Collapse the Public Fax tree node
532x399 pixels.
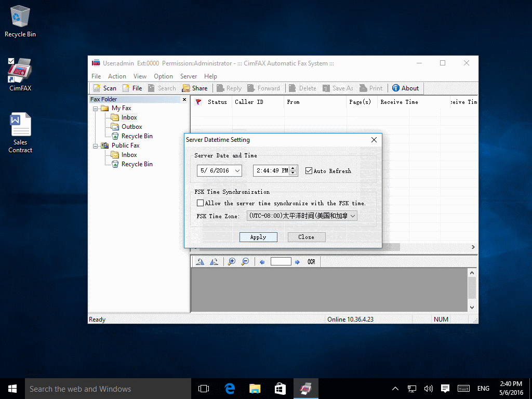tap(96, 146)
